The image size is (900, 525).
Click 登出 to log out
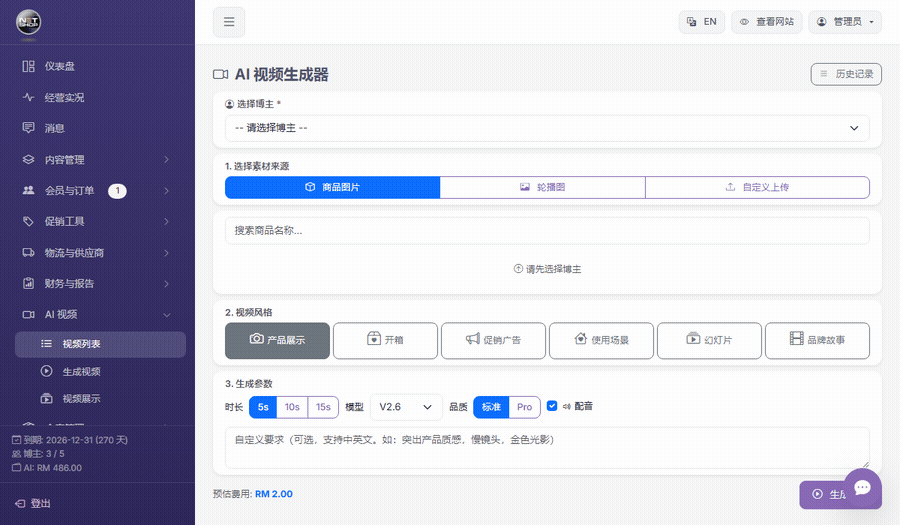click(33, 503)
